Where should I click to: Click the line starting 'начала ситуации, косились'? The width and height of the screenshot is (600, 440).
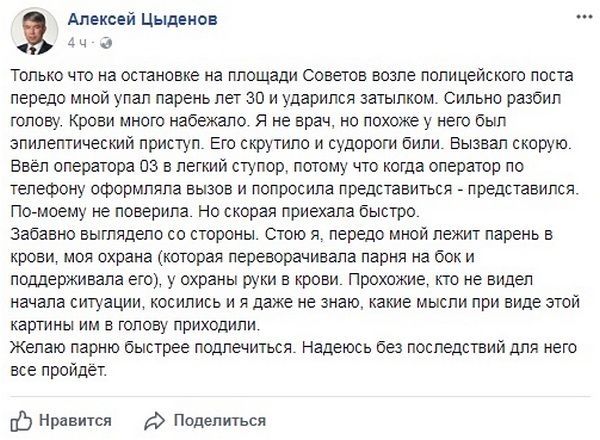(x=295, y=303)
